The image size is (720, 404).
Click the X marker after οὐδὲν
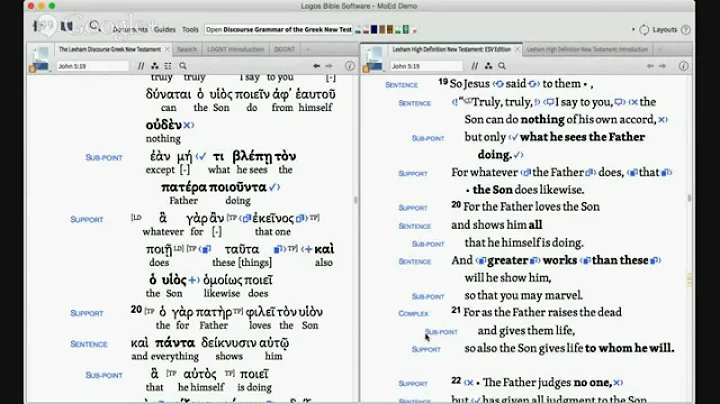189,125
